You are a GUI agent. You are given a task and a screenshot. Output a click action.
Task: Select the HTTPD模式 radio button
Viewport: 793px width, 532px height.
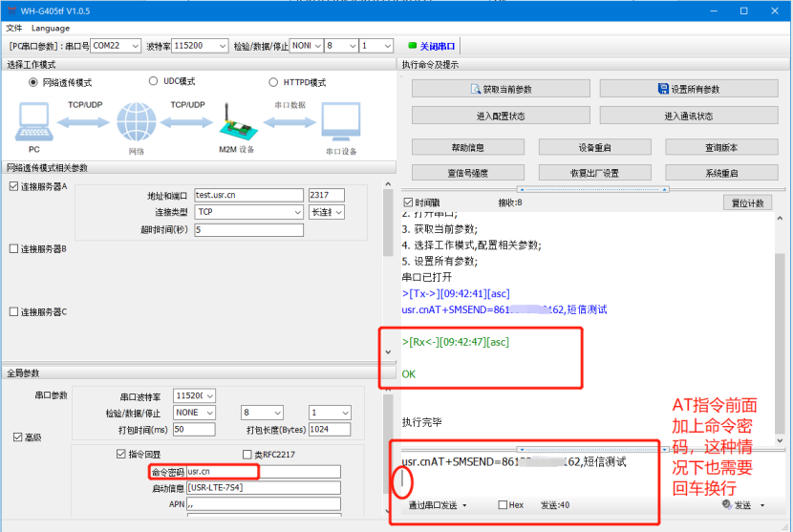click(274, 82)
